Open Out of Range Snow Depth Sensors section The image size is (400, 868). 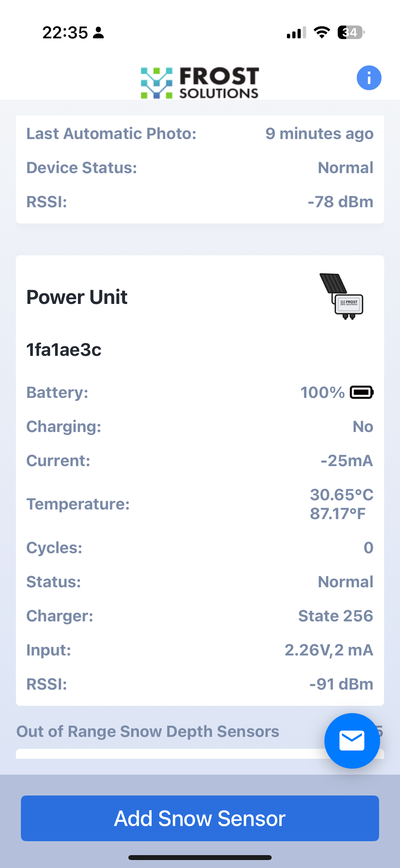(148, 731)
